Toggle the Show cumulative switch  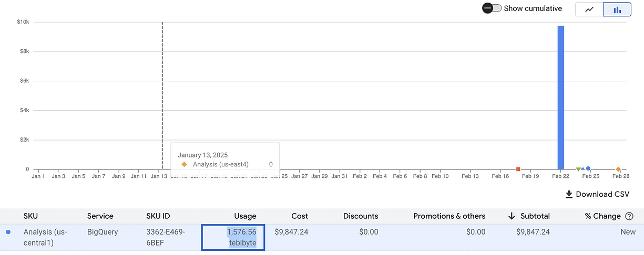pyautogui.click(x=492, y=8)
